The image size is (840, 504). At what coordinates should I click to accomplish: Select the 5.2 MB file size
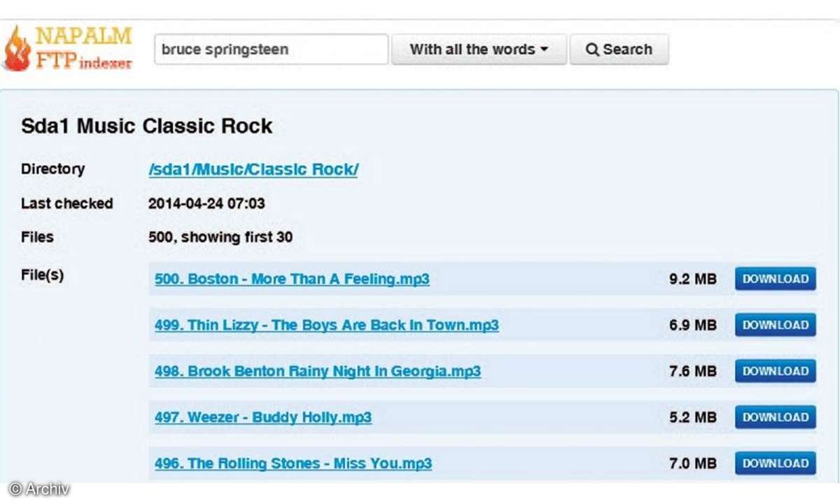click(x=693, y=418)
